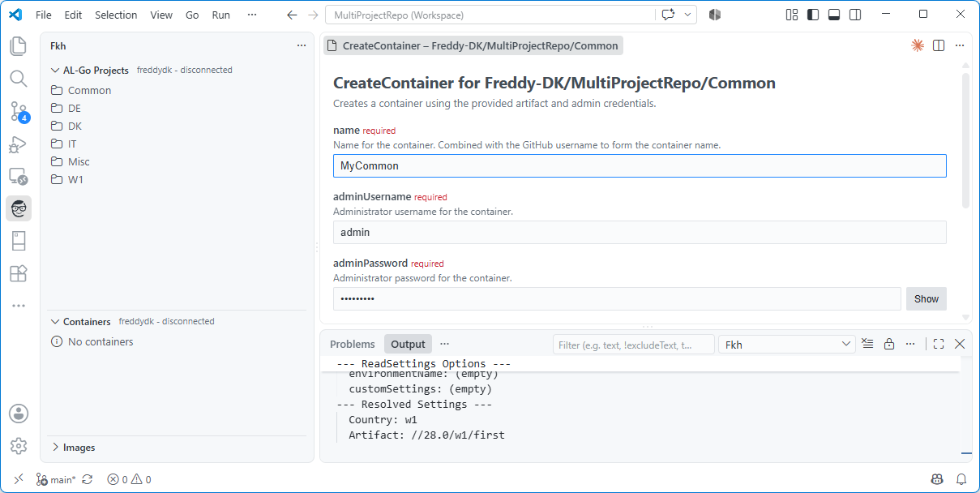980x493 pixels.
Task: Open additional panel views ellipsis next to Output
Action: point(444,344)
